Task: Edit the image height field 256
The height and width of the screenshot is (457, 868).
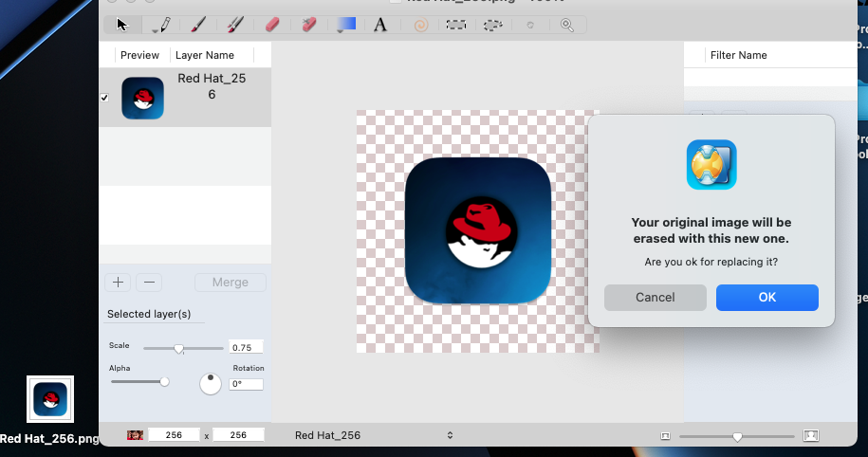Action: coord(239,435)
